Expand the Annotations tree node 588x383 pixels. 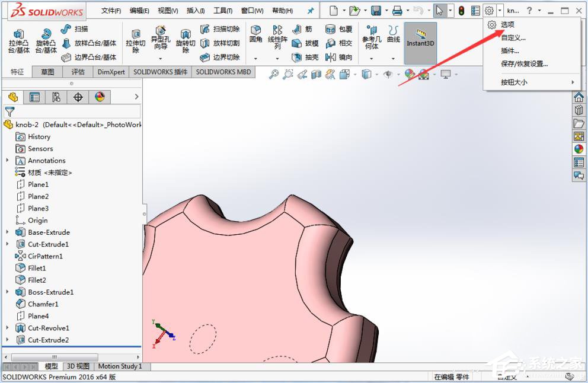(x=7, y=160)
